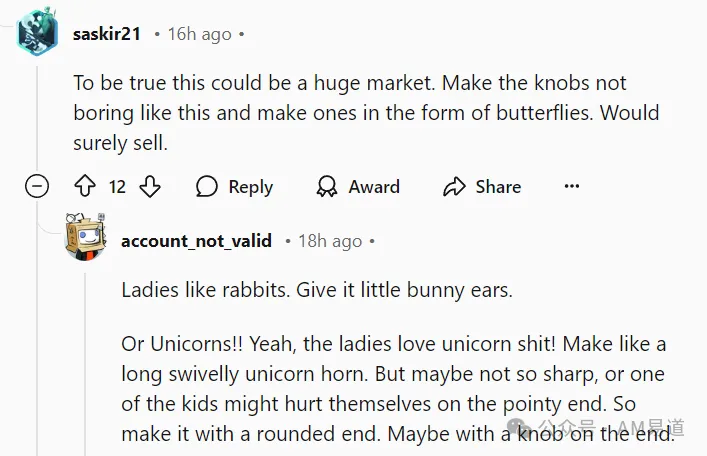
Task: Upvote saskir21's comment
Action: point(85,186)
